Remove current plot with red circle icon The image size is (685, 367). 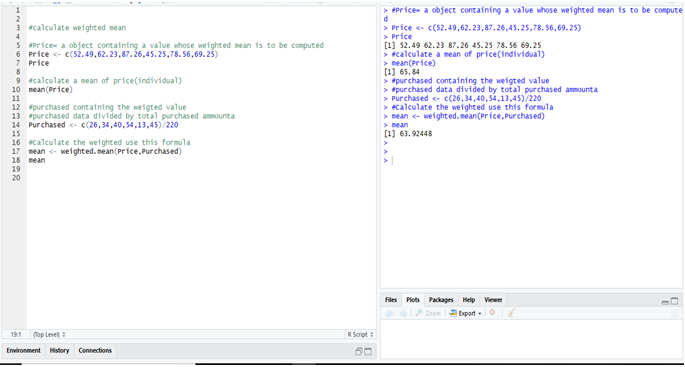(x=492, y=313)
